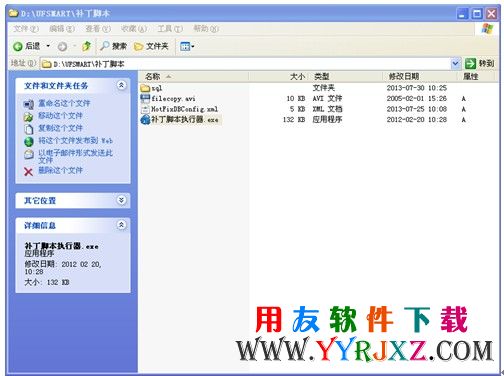The image size is (504, 376).
Task: Open the 帮助 menu
Action: click(206, 29)
